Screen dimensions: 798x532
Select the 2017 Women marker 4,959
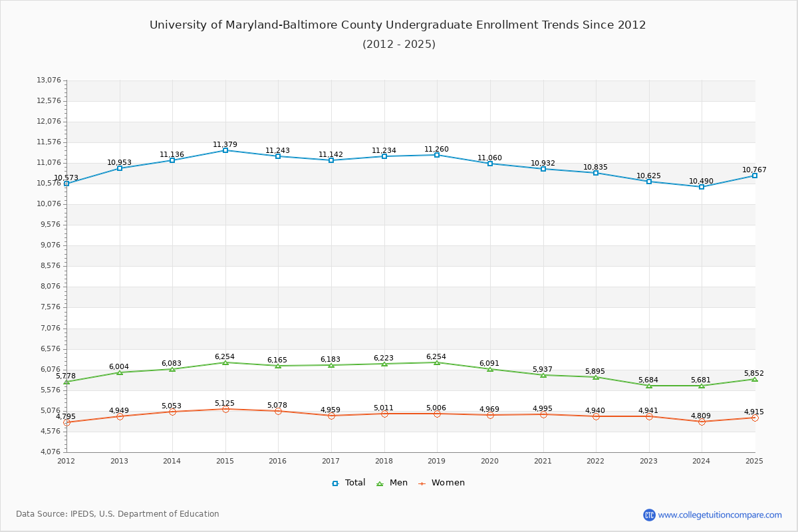331,416
